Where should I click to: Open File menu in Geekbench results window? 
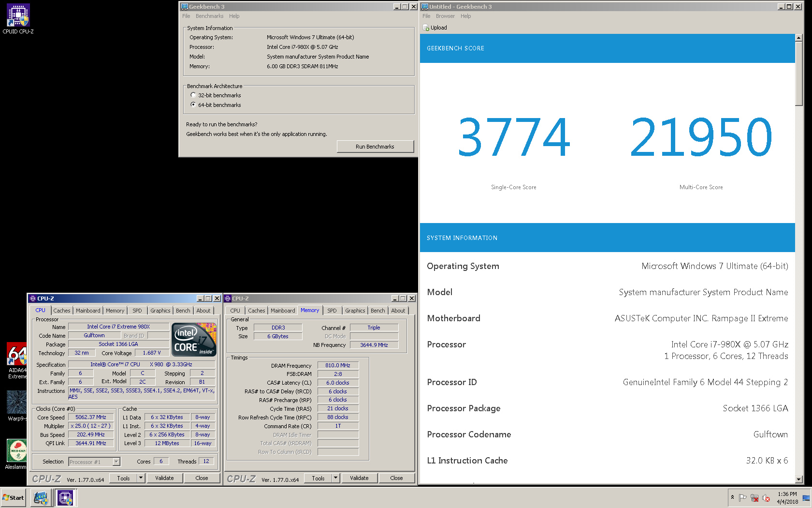pos(426,16)
